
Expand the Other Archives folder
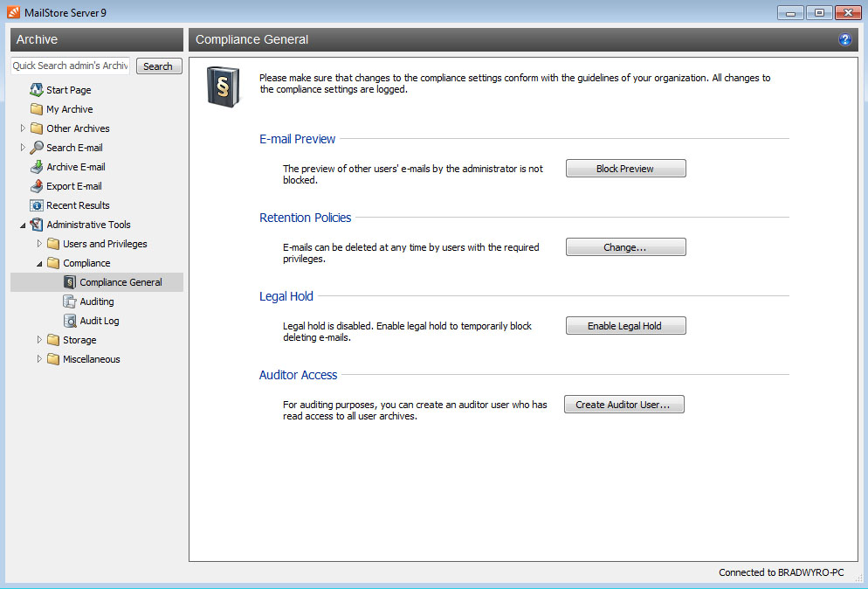coord(24,128)
